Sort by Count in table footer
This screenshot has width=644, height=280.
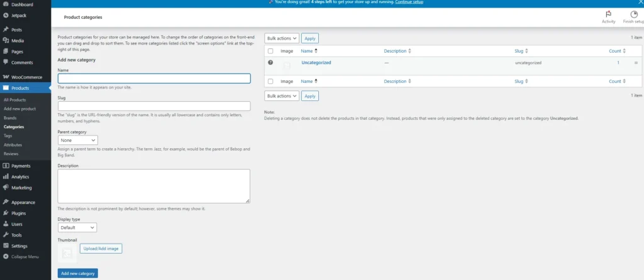[x=618, y=82]
